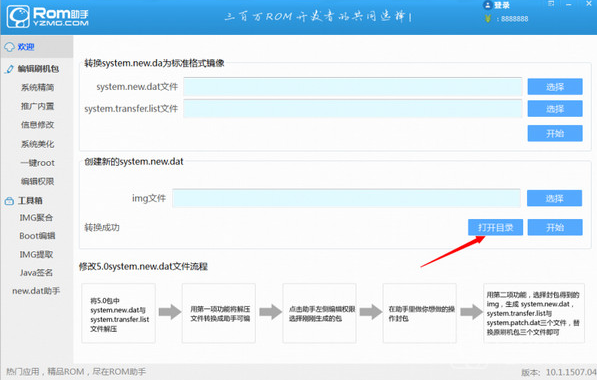
Task: Focus the img文件 path input field
Action: [x=346, y=198]
